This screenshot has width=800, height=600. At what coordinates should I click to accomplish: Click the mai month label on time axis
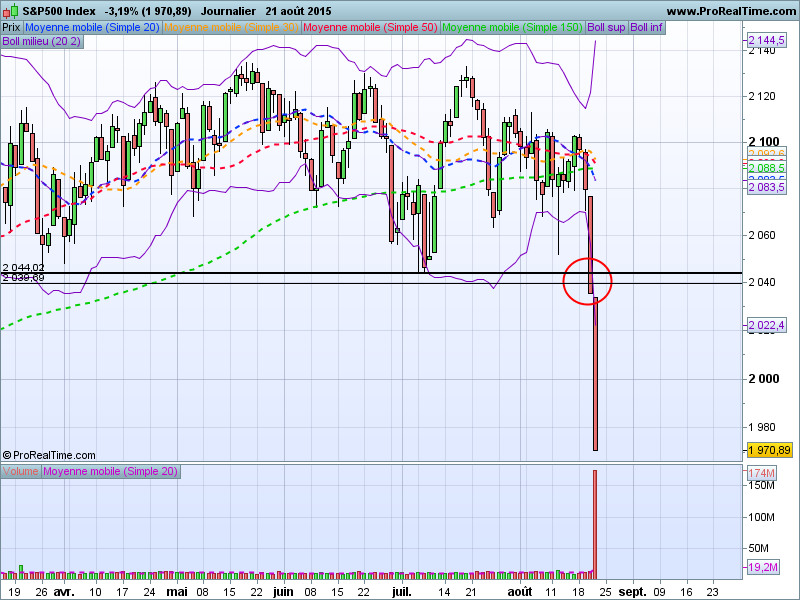177,592
